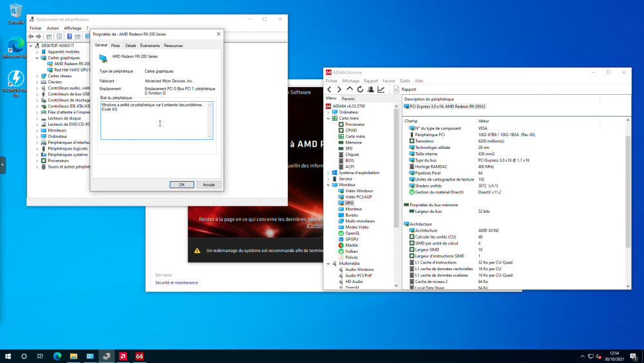Open Microsoft Edge from the taskbar
The width and height of the screenshot is (644, 363).
[x=57, y=357]
